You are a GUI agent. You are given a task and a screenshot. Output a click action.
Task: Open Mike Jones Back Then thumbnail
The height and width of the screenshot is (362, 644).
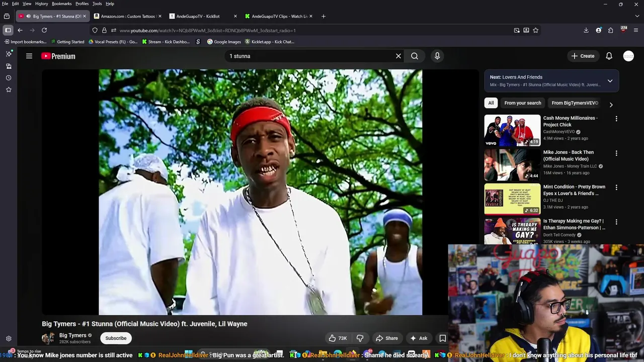click(512, 165)
